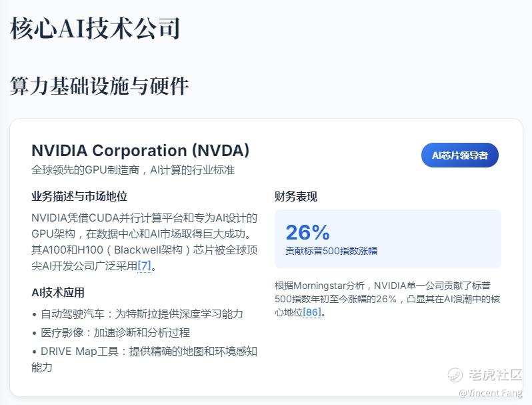532x405 pixels.
Task: Click the 老虎社区 watermark logo icon
Action: tap(456, 375)
